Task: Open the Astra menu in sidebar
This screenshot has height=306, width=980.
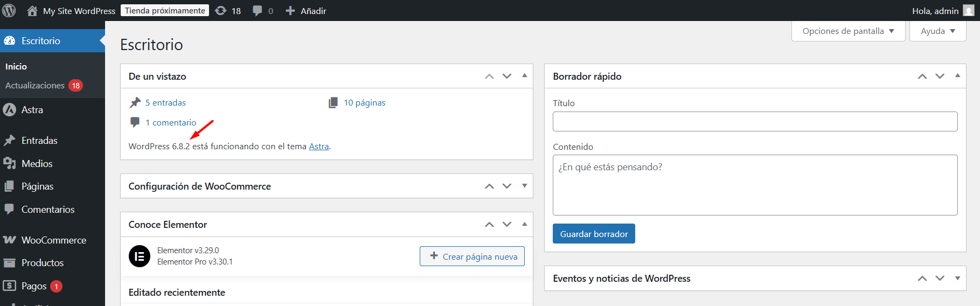Action: pos(32,110)
